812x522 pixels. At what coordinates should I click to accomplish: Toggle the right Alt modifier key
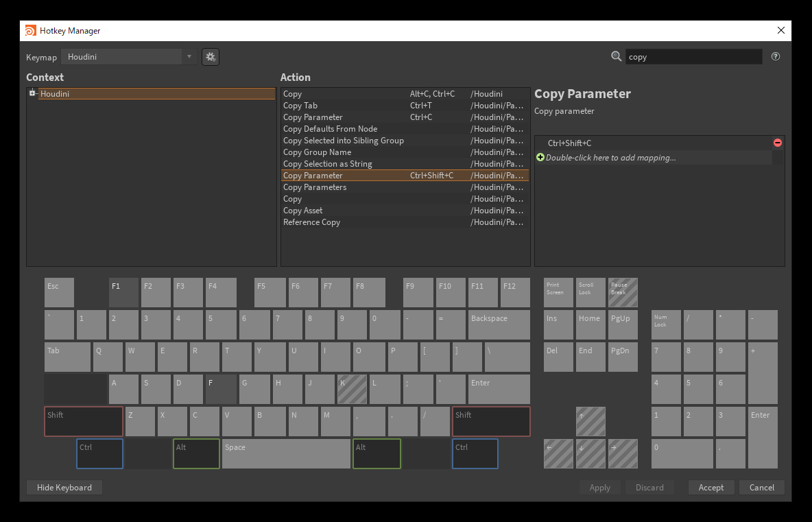coord(377,453)
